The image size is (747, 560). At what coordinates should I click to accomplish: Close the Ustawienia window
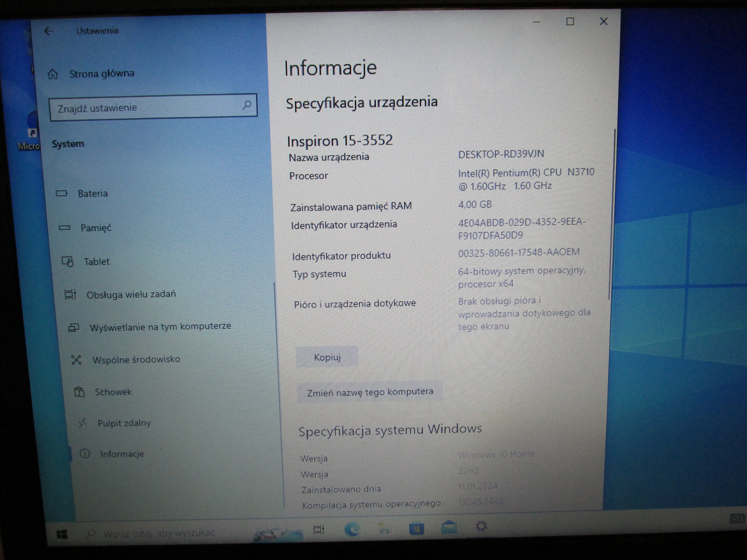pyautogui.click(x=604, y=21)
